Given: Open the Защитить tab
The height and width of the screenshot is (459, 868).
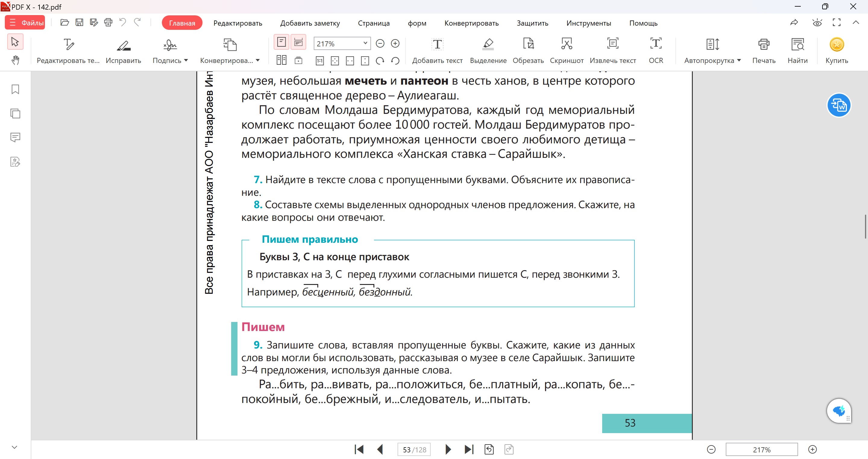Looking at the screenshot, I should click(532, 23).
